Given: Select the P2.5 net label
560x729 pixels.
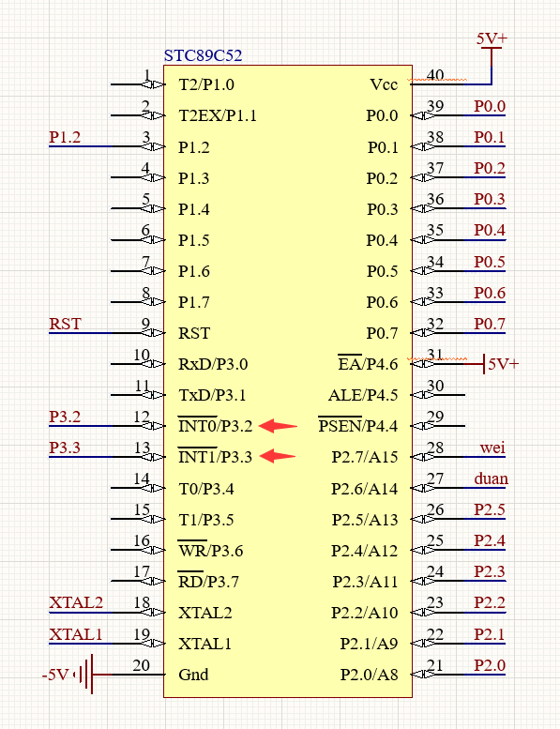Looking at the screenshot, I should (490, 509).
